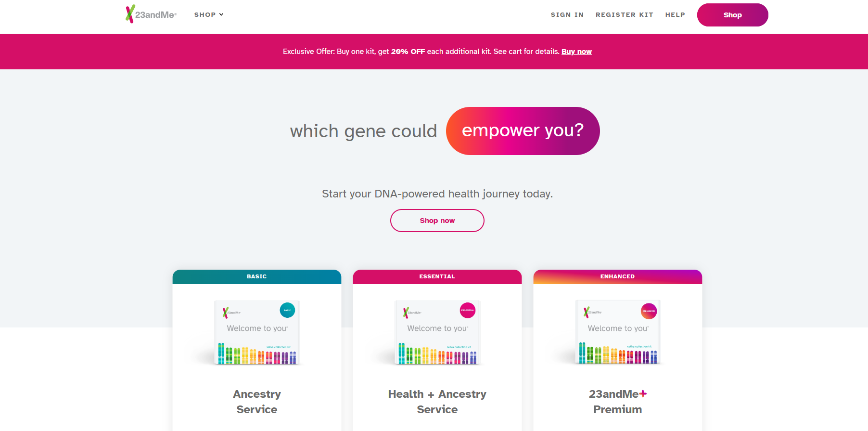Viewport: 868px width, 431px height.
Task: Open Ancestry Service title
Action: pos(256,402)
